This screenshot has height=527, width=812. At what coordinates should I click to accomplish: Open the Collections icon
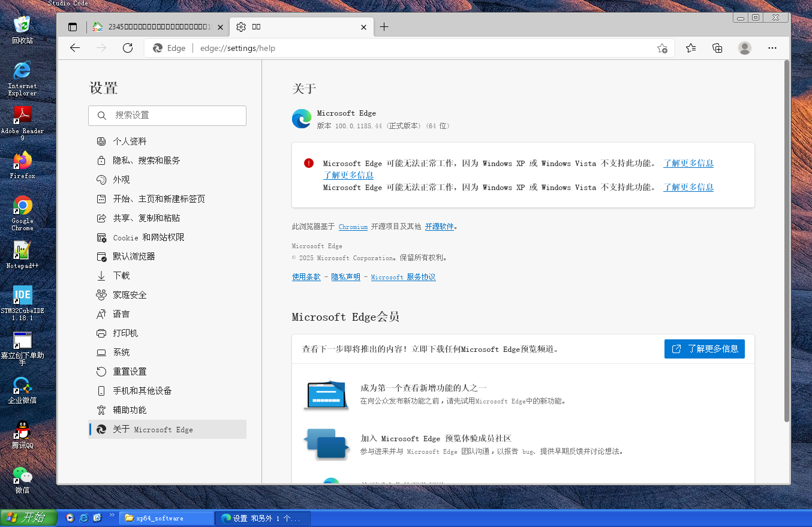[717, 48]
